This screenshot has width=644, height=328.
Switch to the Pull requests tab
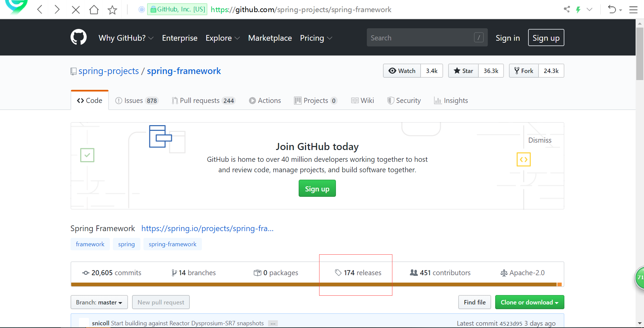(x=203, y=101)
